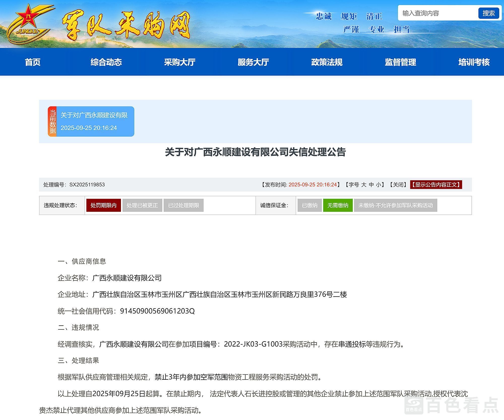Open 服务大厅 in the nav bar

[253, 62]
